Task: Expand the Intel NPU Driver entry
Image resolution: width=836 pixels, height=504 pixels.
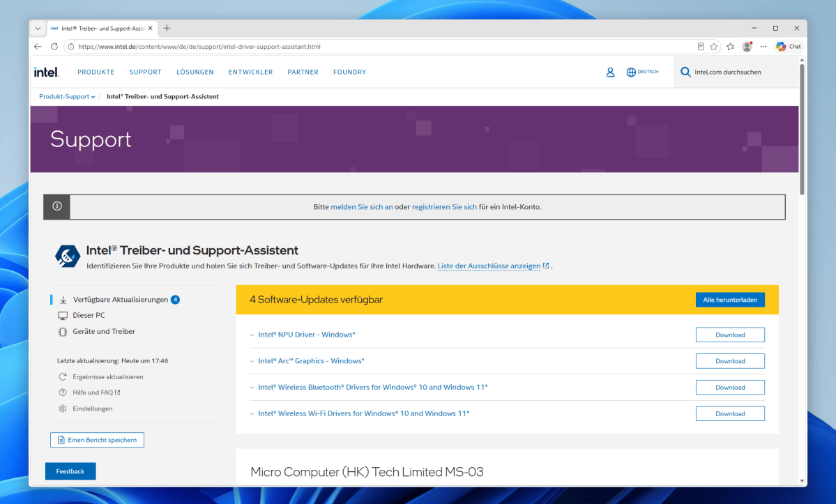Action: point(252,335)
